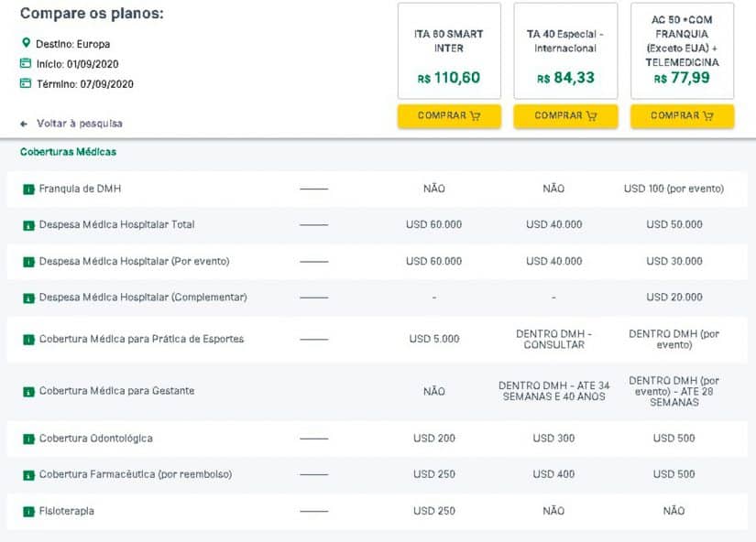Select the ITA 60 SMART INTER plan card
756x542 pixels.
(449, 50)
